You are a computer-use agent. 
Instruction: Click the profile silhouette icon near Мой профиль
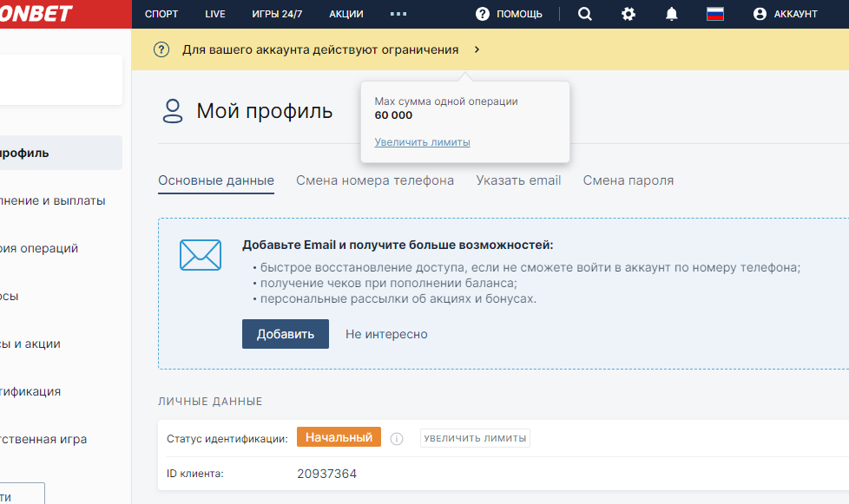[x=173, y=111]
